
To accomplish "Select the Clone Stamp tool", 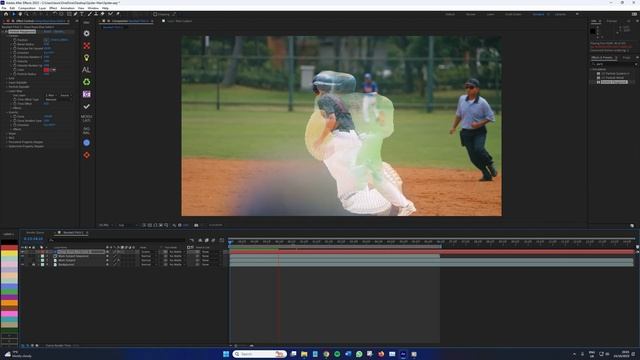I will [x=96, y=14].
